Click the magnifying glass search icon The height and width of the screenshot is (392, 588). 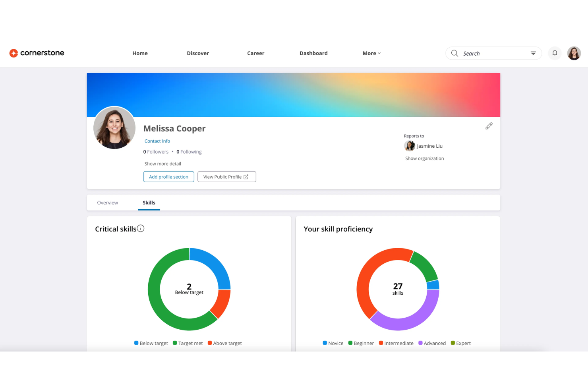tap(455, 53)
